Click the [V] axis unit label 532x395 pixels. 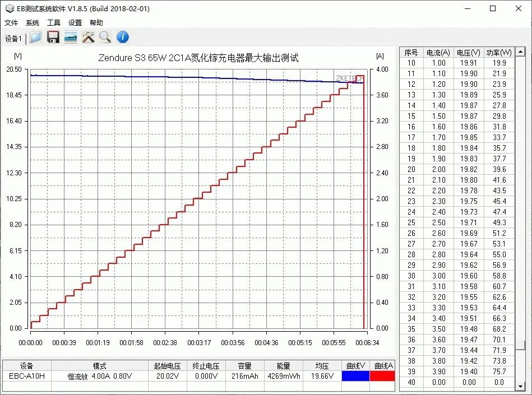17,56
